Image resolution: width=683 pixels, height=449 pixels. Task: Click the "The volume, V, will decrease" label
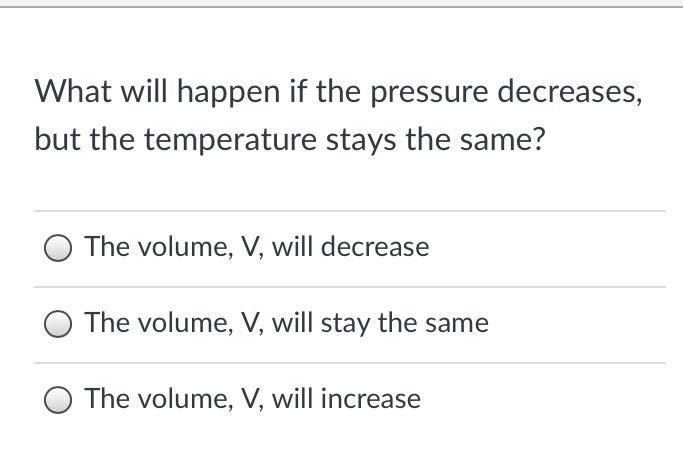pyautogui.click(x=256, y=247)
